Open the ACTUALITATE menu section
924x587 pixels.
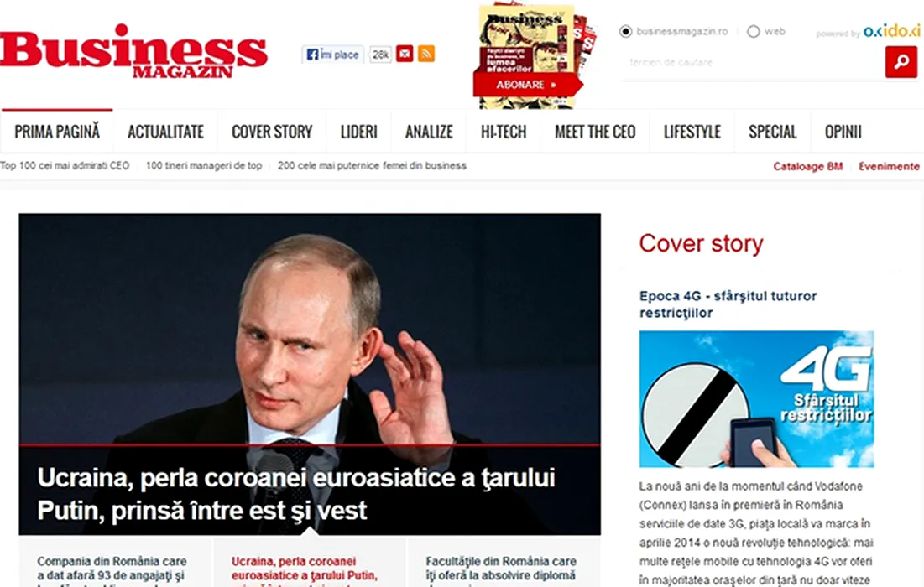165,132
